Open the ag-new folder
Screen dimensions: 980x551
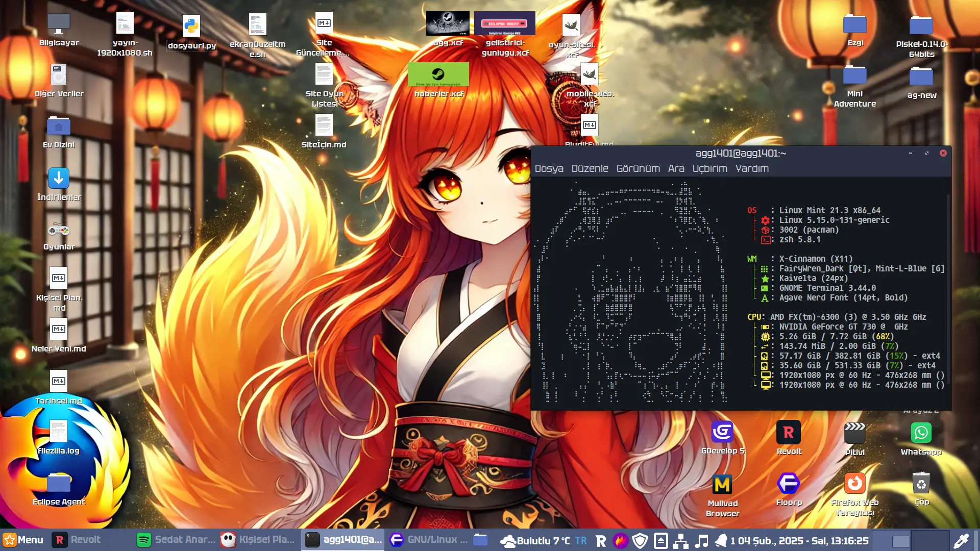click(921, 83)
